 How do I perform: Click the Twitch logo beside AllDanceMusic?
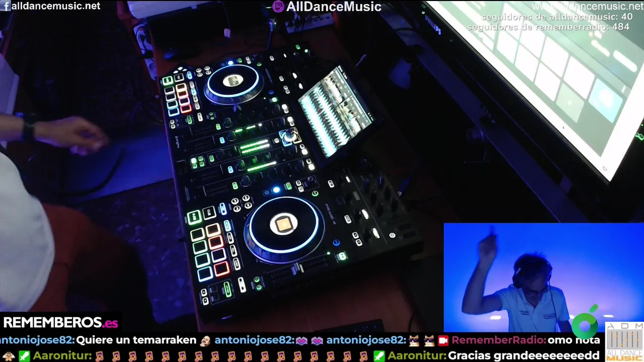click(x=278, y=7)
